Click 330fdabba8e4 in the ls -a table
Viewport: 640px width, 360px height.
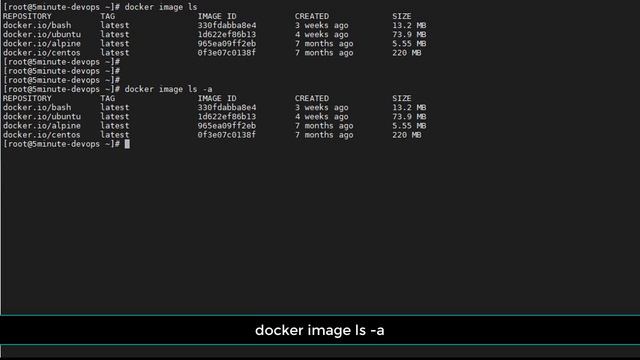click(x=227, y=107)
